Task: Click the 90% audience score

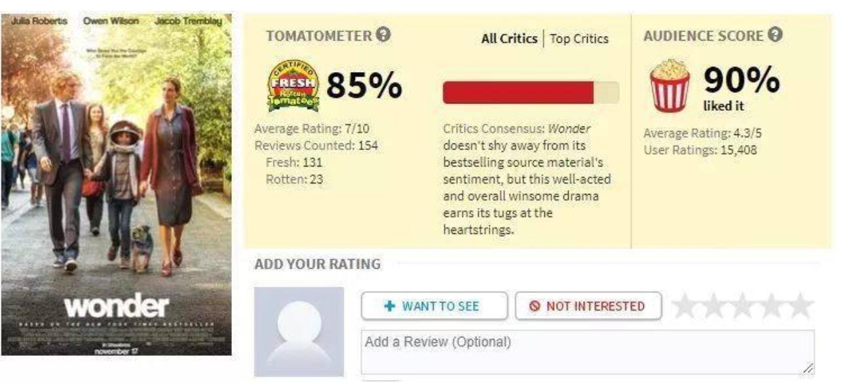Action: (x=742, y=81)
